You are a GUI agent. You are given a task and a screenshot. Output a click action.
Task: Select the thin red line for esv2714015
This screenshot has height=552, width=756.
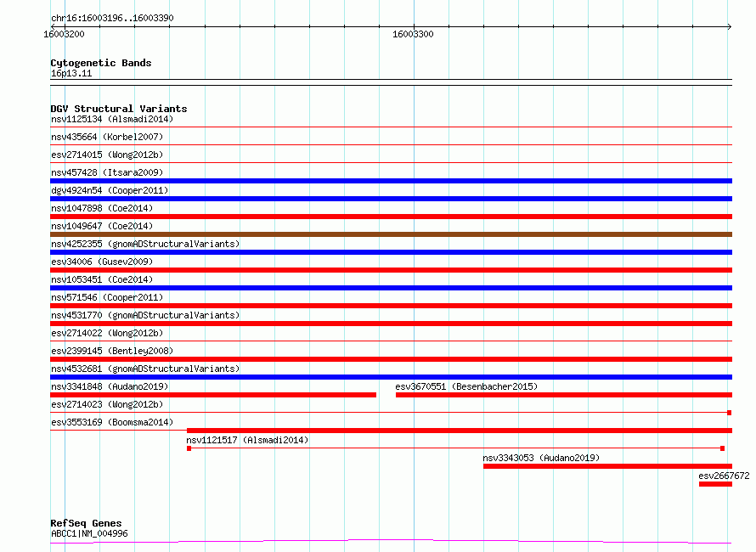(391, 162)
